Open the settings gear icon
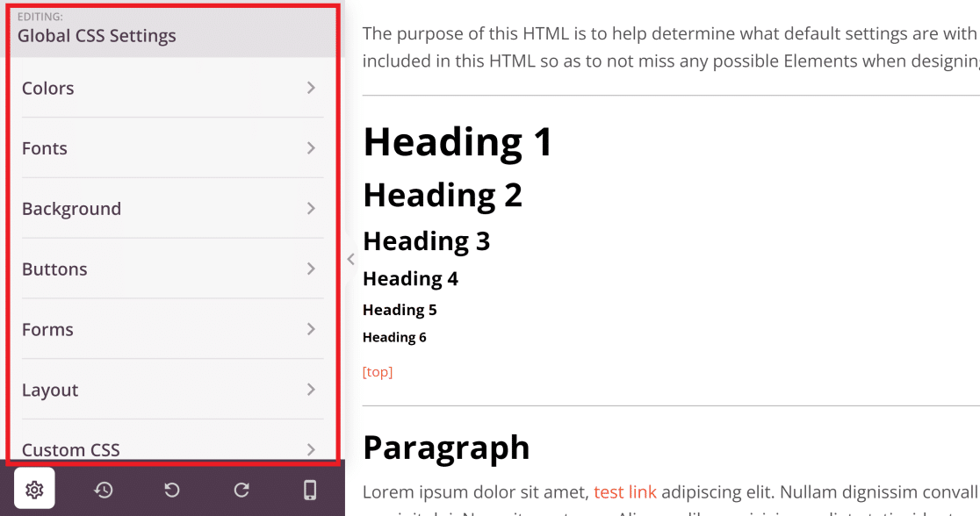The width and height of the screenshot is (980, 516). coord(33,490)
